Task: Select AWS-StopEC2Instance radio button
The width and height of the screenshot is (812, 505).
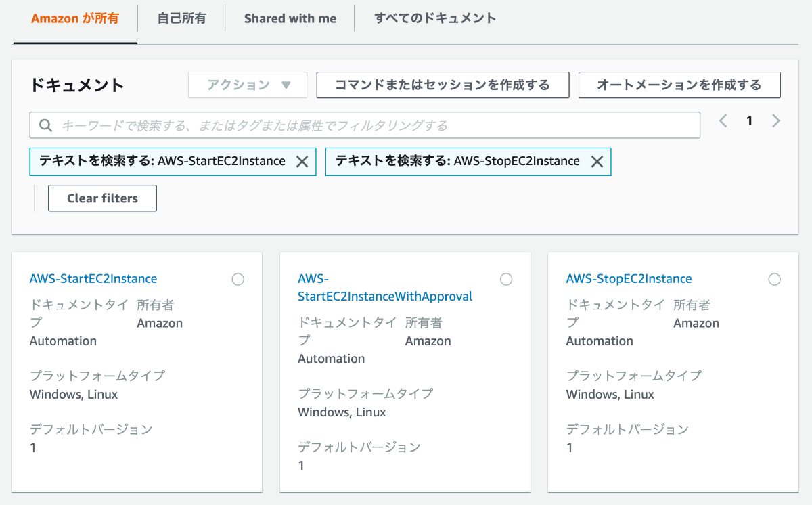Action: (775, 279)
